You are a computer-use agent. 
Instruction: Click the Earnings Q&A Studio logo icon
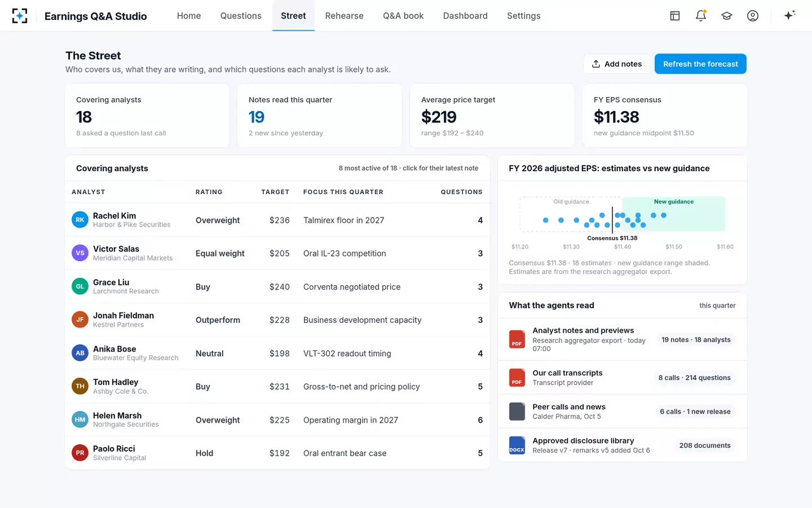coord(20,16)
